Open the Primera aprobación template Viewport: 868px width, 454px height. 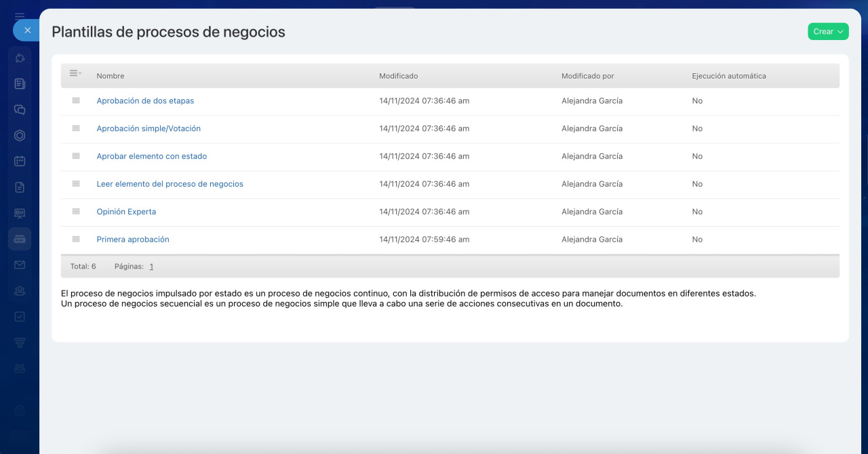pos(133,240)
